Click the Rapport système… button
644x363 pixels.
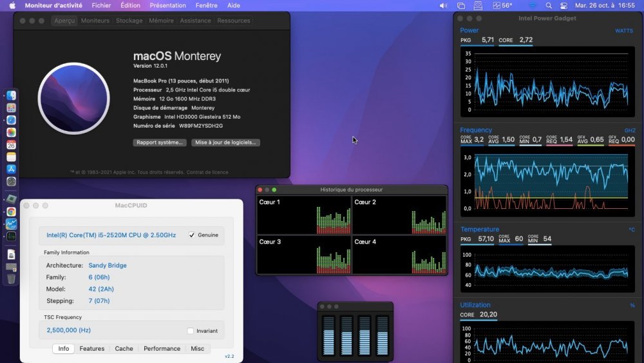(159, 142)
